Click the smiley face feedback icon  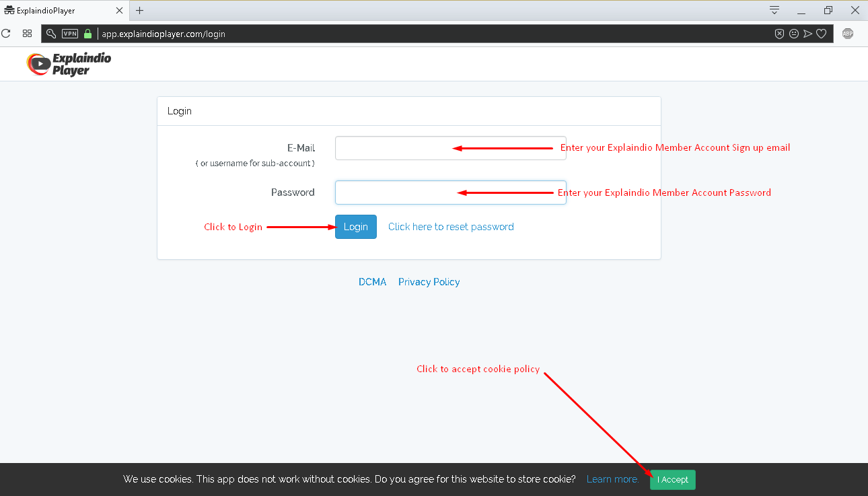[x=794, y=34]
